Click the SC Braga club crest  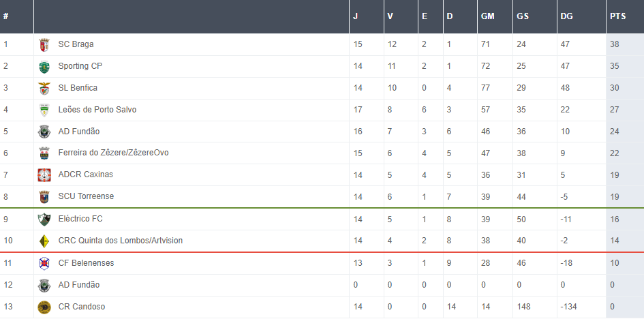click(44, 45)
